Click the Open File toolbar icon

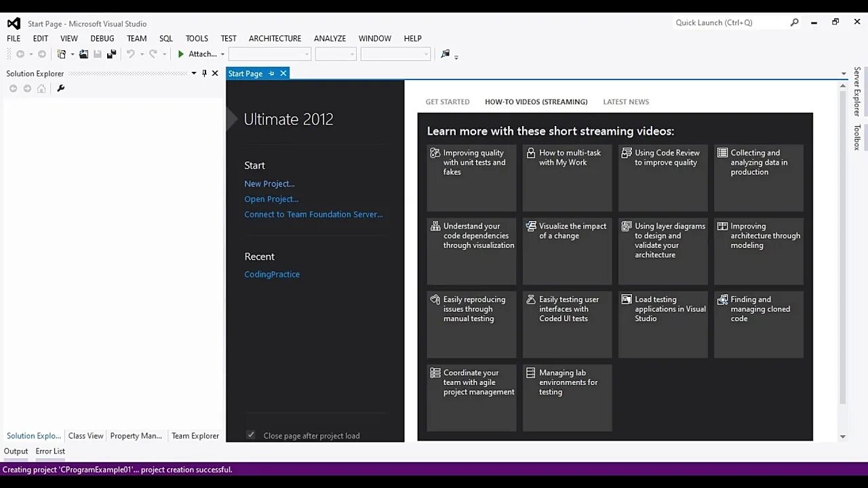pos(83,54)
